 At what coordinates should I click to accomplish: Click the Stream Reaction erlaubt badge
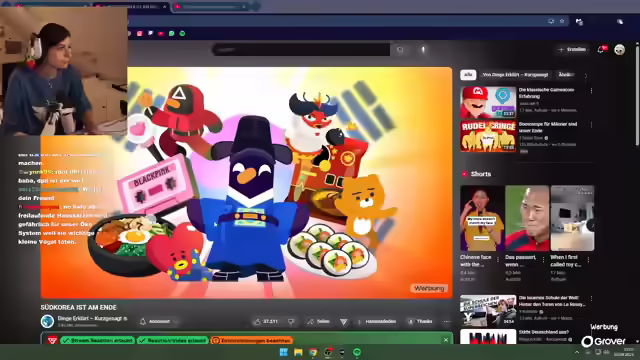click(x=97, y=340)
